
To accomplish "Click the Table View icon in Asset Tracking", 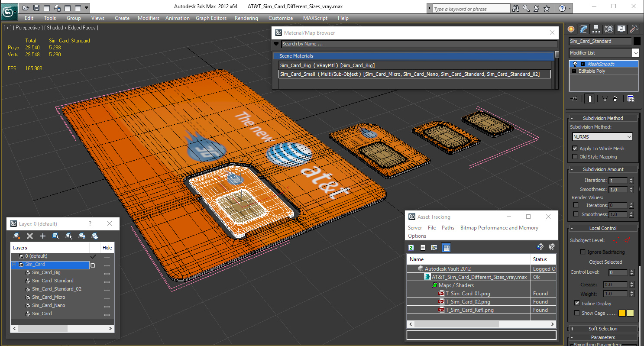I will point(447,248).
